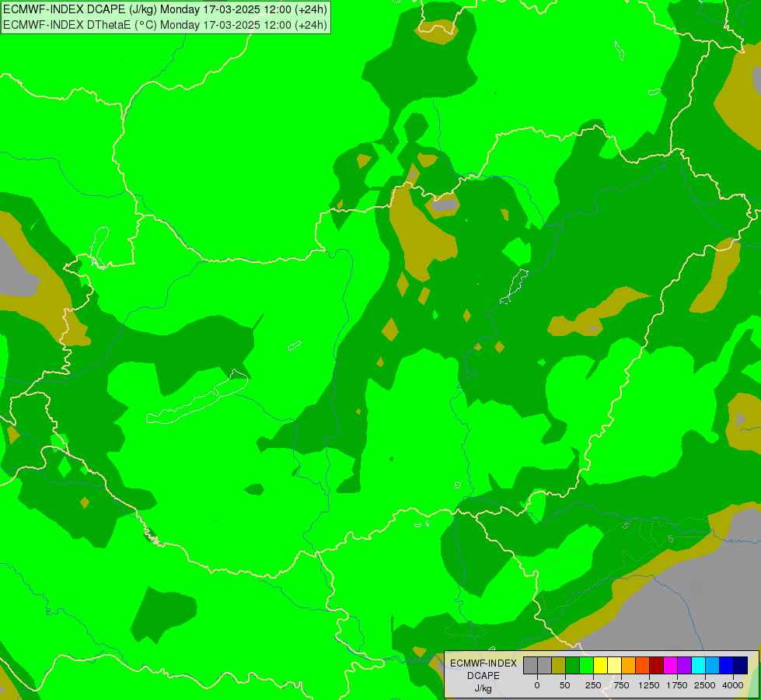
Task: Click the cyan legend swatch
Action: coord(699,665)
